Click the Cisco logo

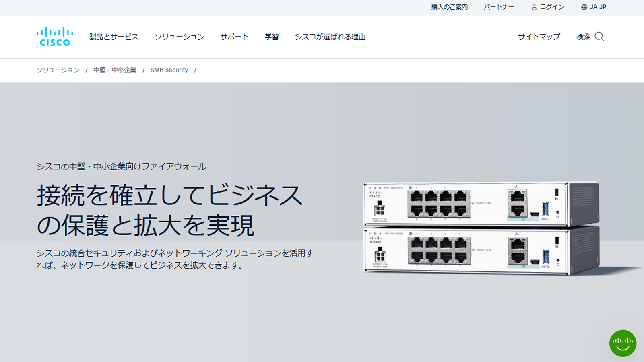pyautogui.click(x=55, y=37)
